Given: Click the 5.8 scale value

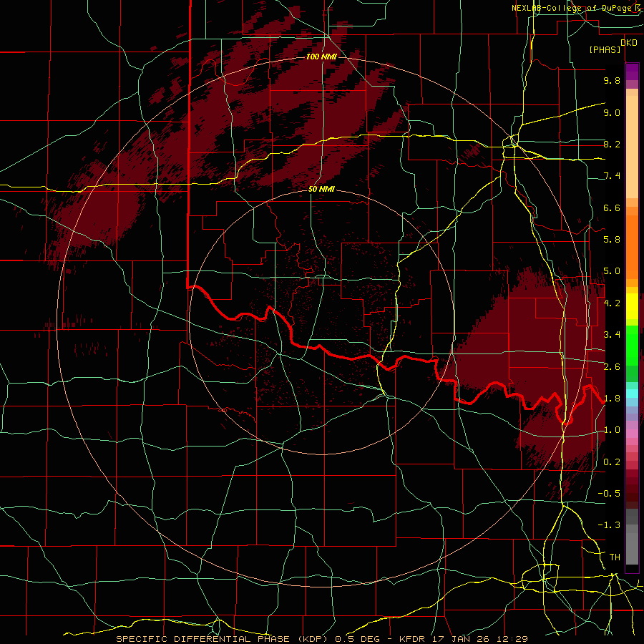Looking at the screenshot, I should (612, 240).
